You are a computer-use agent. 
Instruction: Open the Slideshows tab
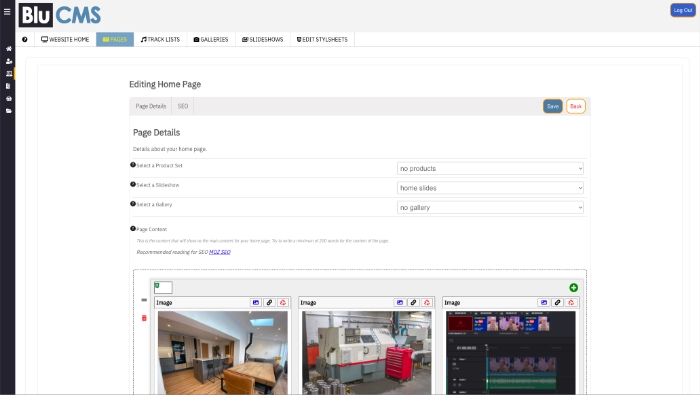262,39
